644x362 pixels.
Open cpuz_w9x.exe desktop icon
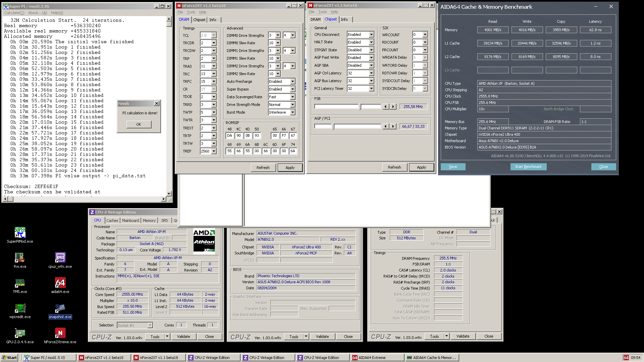click(60, 260)
